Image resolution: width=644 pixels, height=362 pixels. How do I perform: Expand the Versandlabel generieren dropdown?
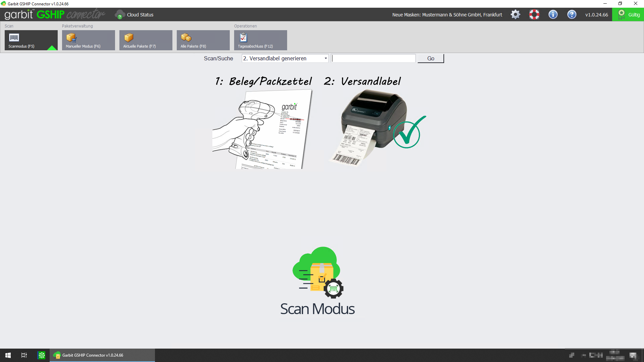(x=325, y=58)
